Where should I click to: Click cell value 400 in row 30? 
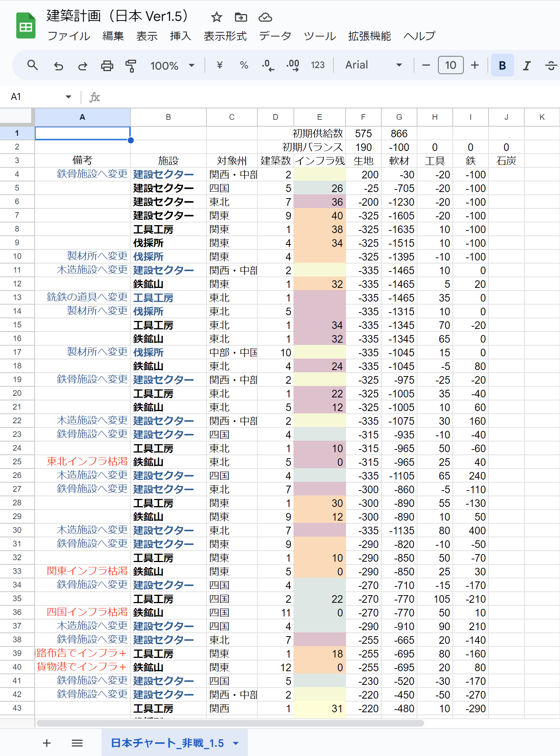tap(471, 530)
